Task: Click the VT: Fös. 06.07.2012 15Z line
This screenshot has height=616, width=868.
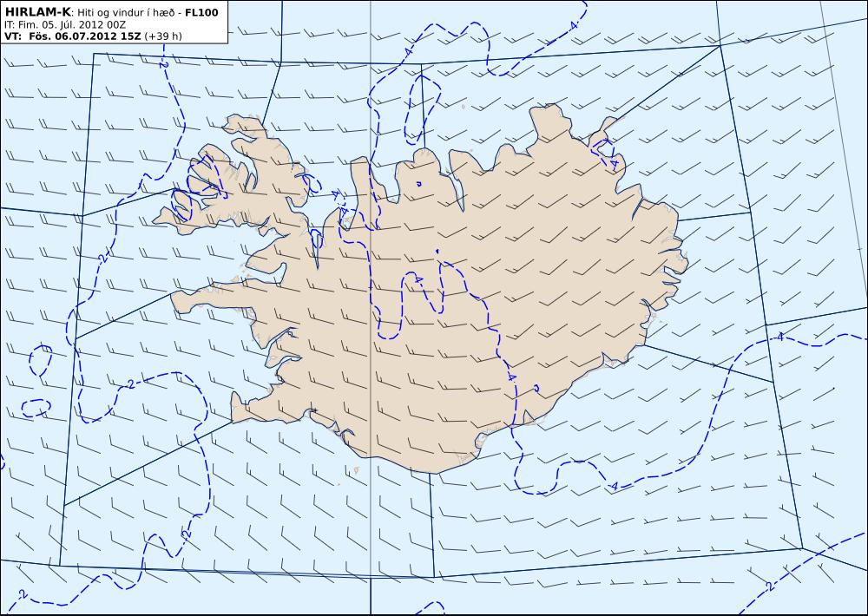Action: click(73, 36)
